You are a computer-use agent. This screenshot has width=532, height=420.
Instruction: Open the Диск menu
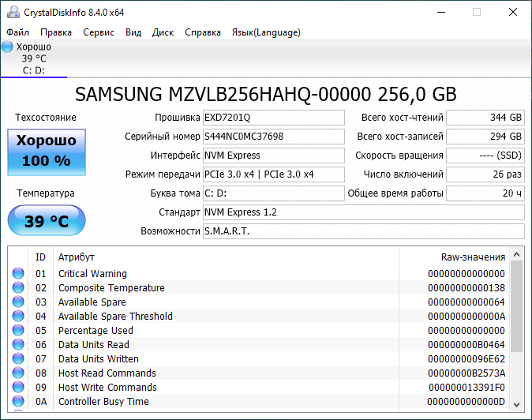point(163,32)
